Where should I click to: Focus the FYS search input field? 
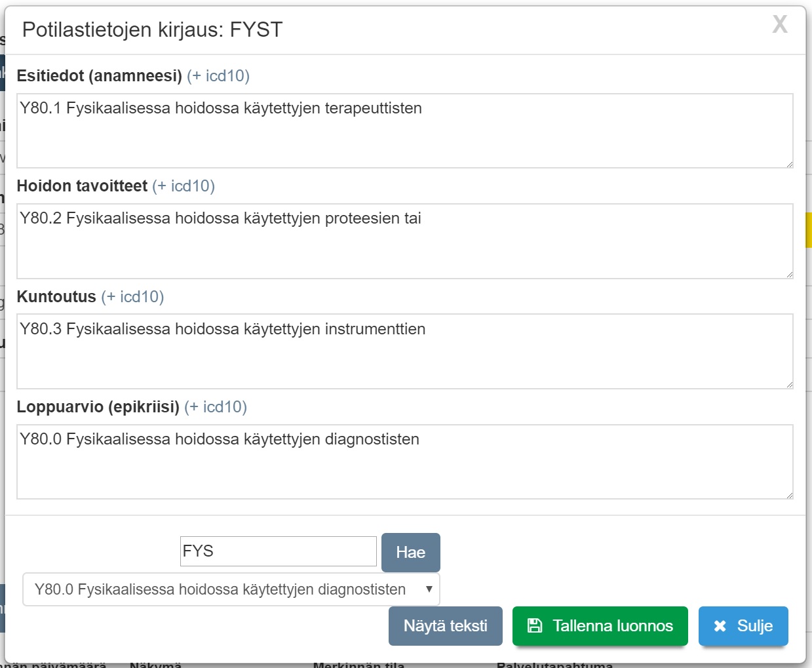[278, 551]
